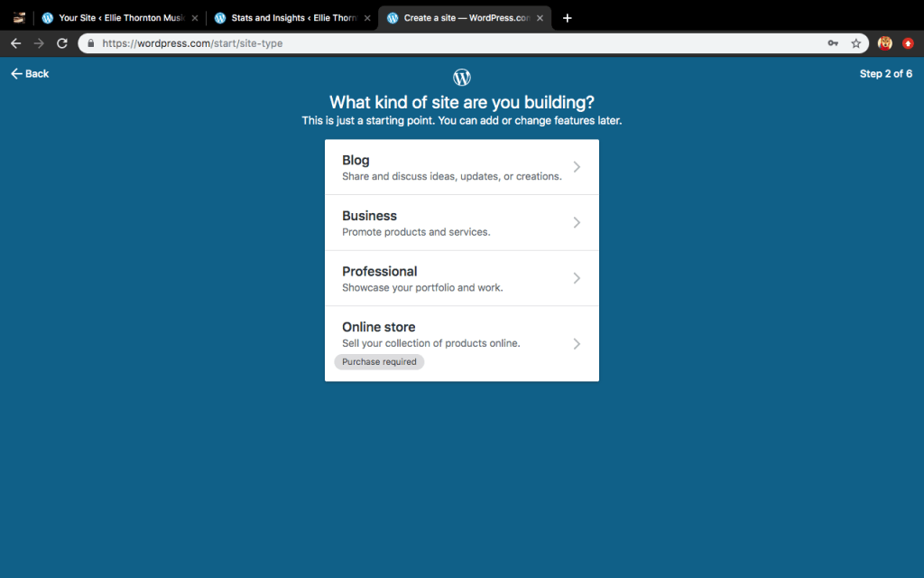Close the Create a site tab
The height and width of the screenshot is (578, 924).
tap(541, 18)
